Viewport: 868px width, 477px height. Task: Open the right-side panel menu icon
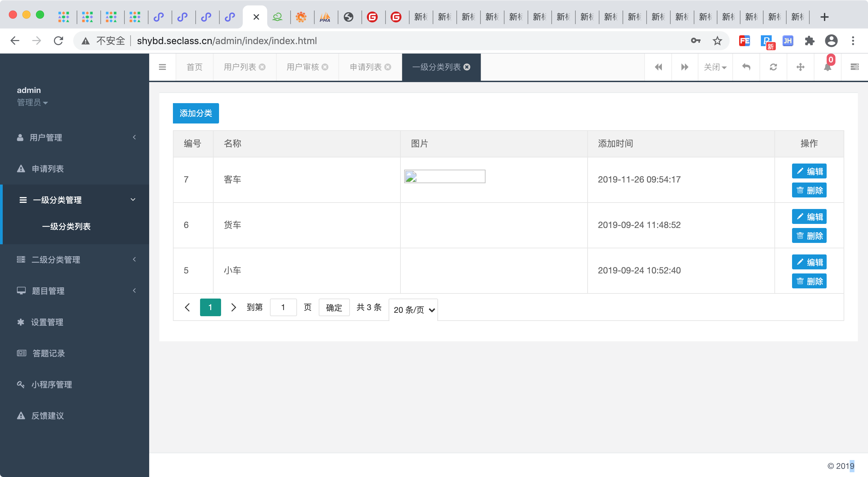(855, 67)
